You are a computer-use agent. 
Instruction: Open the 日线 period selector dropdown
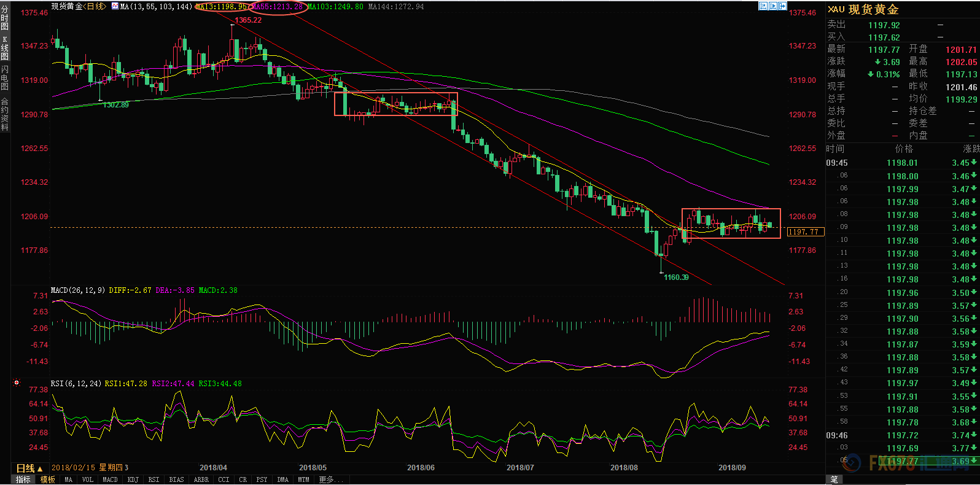(29, 468)
